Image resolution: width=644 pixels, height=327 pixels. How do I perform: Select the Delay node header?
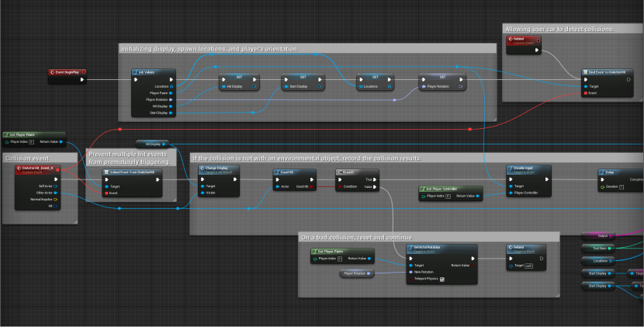(x=621, y=172)
